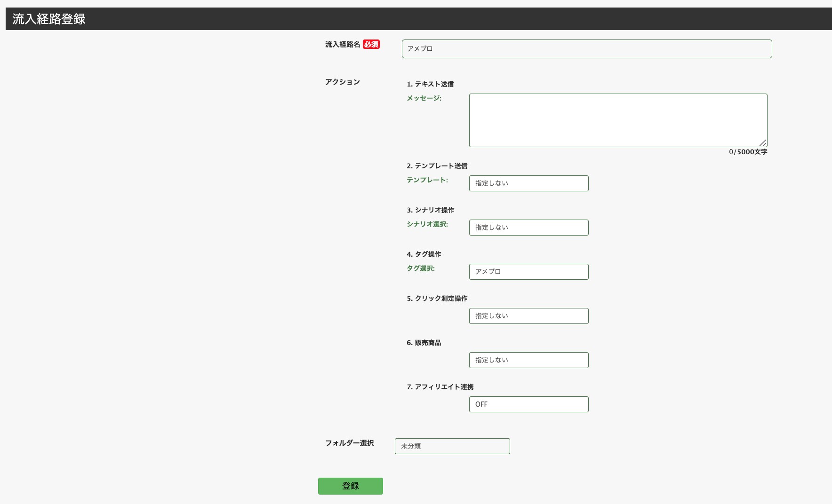Click the フォルダー選択 label
This screenshot has width=832, height=504.
click(x=350, y=443)
